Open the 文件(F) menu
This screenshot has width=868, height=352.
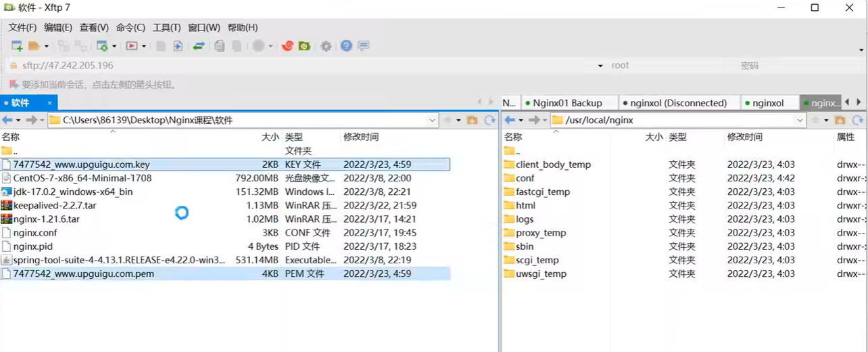tap(22, 28)
